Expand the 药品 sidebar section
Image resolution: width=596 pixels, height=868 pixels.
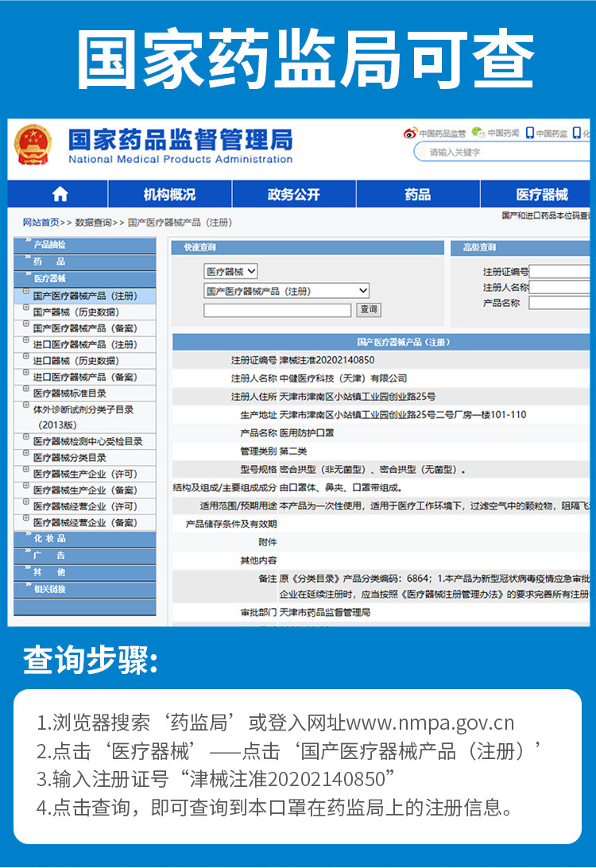(85, 262)
